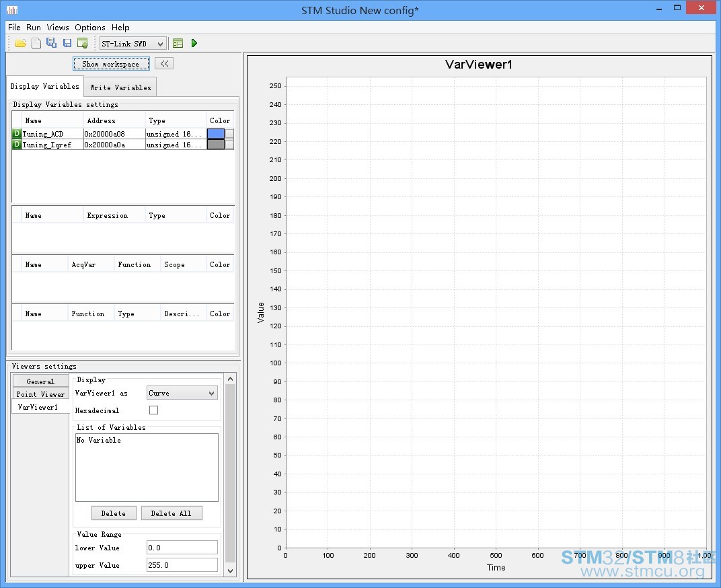The height and width of the screenshot is (588, 721).
Task: Open the acquisition settings icon in toolbar
Action: 178,43
